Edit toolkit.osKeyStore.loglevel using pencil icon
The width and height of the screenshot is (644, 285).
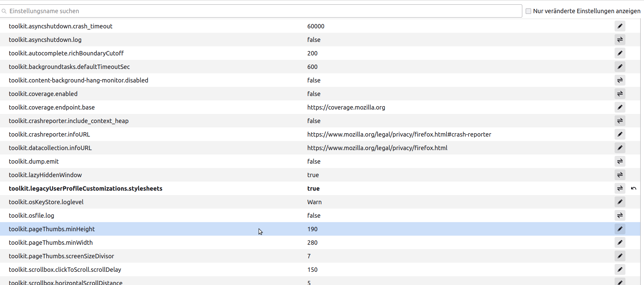click(620, 202)
